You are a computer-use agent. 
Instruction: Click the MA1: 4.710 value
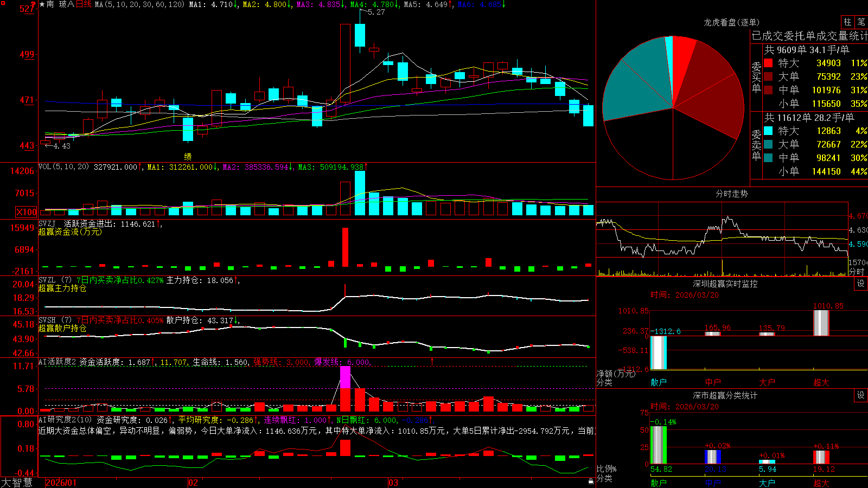213,4
